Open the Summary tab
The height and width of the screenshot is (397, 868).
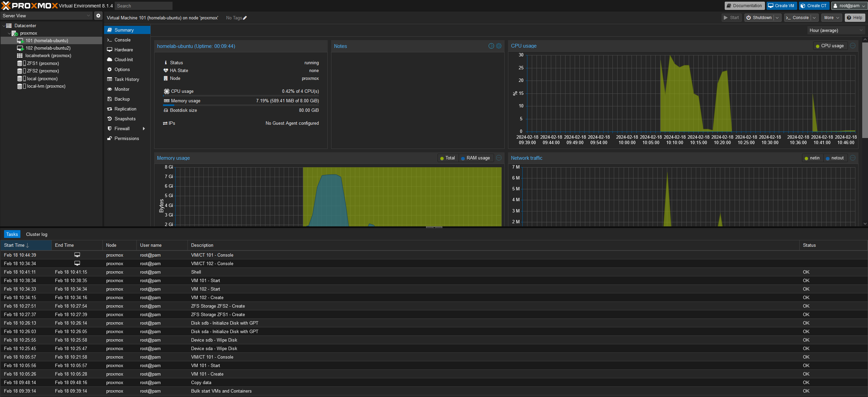coord(127,30)
